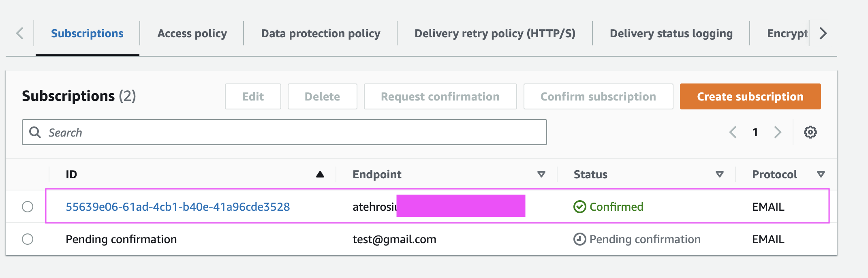Image resolution: width=868 pixels, height=278 pixels.
Task: Open the Data protection policy tab
Action: (x=321, y=33)
